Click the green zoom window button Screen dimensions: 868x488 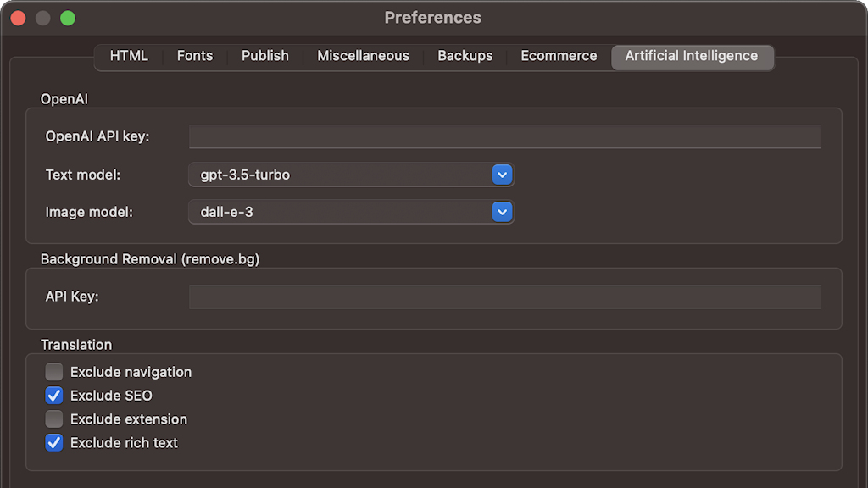pyautogui.click(x=68, y=18)
